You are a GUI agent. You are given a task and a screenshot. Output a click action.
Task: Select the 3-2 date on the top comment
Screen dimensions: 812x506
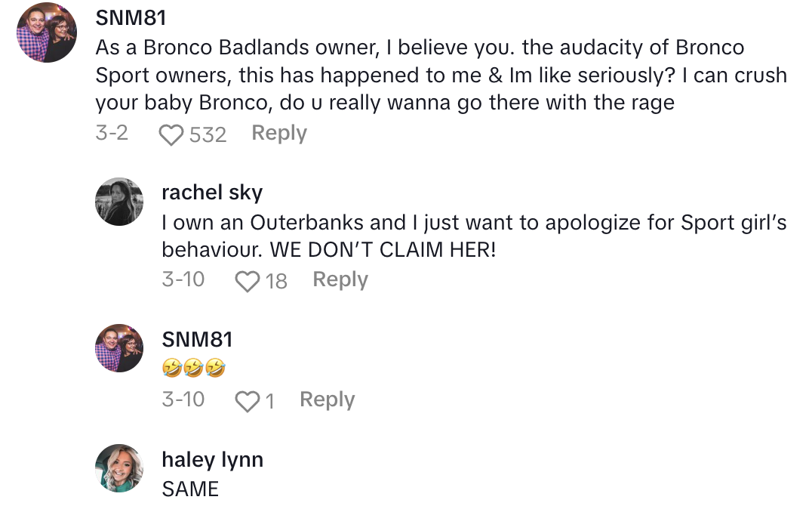click(x=112, y=133)
